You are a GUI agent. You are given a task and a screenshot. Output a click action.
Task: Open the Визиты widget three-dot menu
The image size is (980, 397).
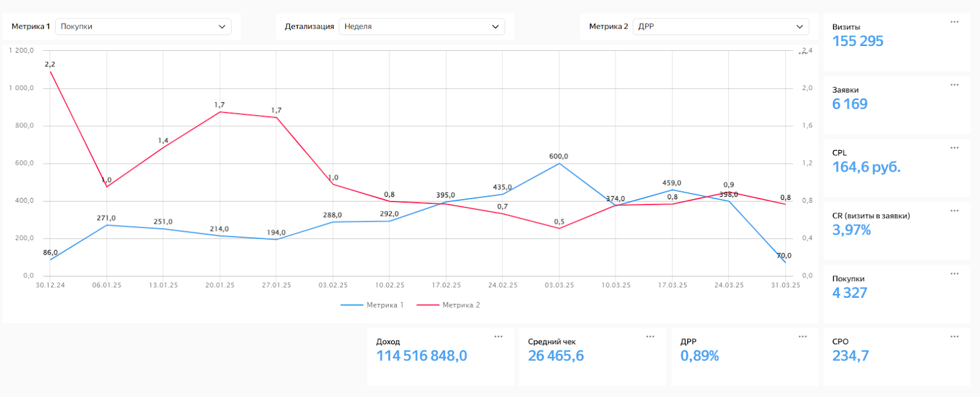pyautogui.click(x=954, y=22)
